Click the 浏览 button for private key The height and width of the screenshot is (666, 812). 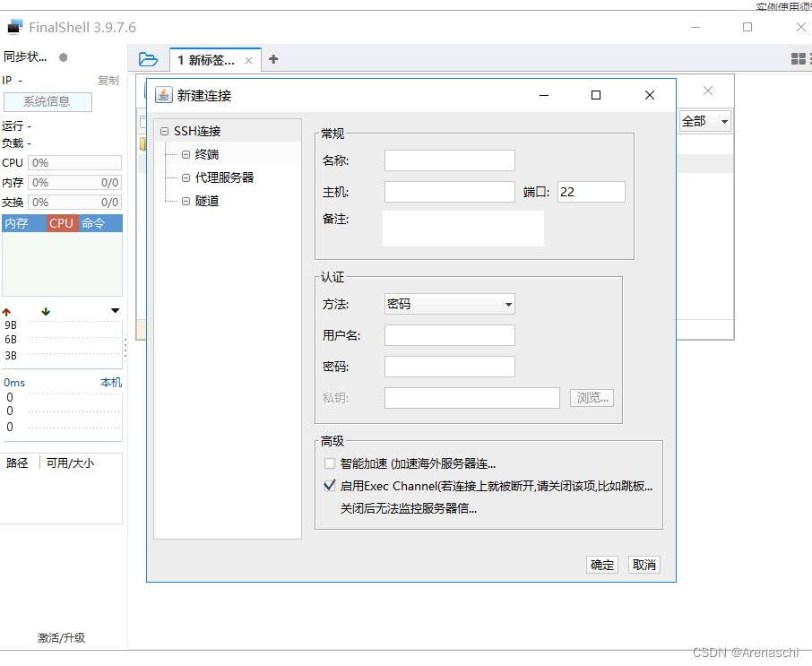coord(592,397)
